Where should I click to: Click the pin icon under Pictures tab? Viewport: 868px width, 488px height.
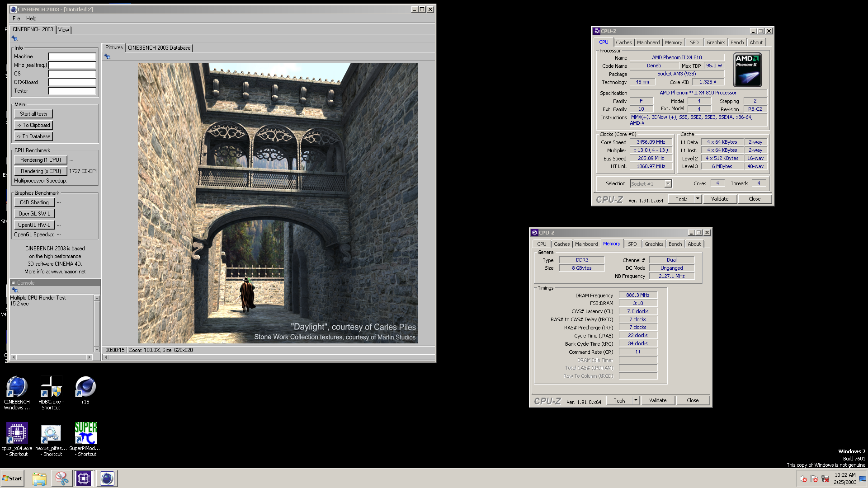tap(107, 56)
